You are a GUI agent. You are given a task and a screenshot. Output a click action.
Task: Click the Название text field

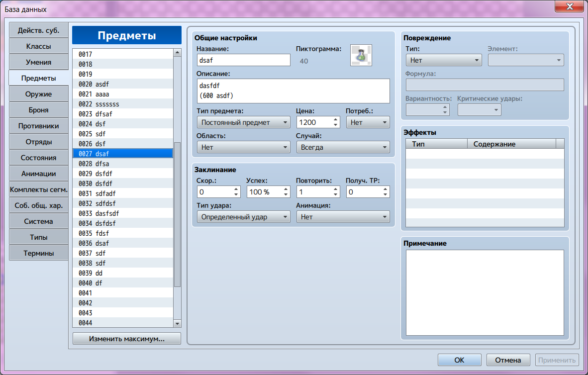coord(243,60)
